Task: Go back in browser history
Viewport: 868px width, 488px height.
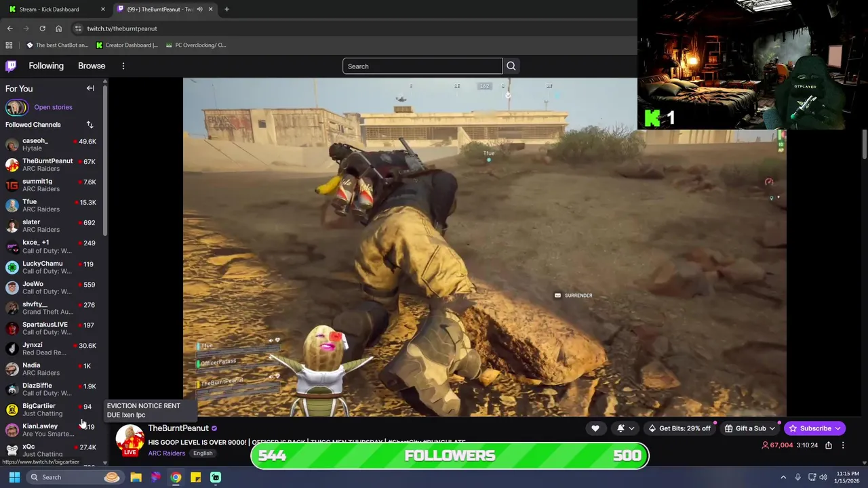Action: pyautogui.click(x=9, y=28)
